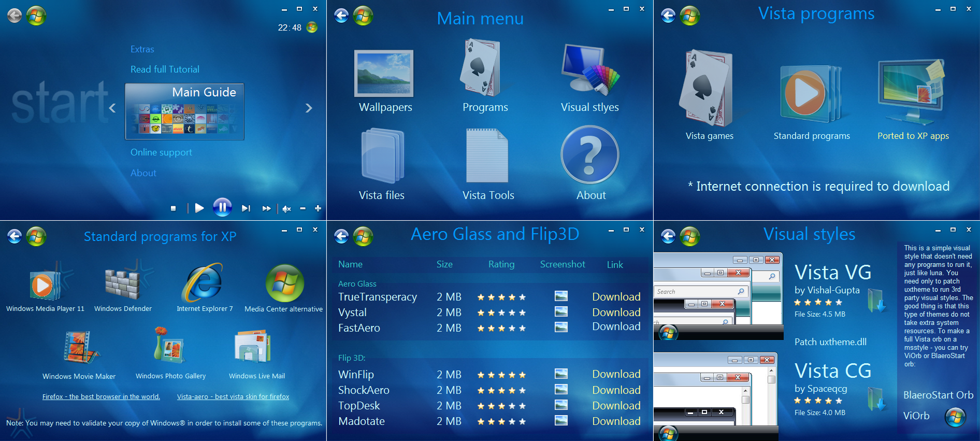
Task: Increase volume with plus button
Action: [318, 208]
